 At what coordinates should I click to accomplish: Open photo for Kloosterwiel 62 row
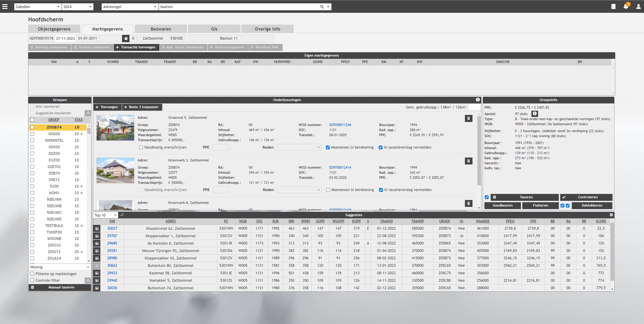pos(97,228)
